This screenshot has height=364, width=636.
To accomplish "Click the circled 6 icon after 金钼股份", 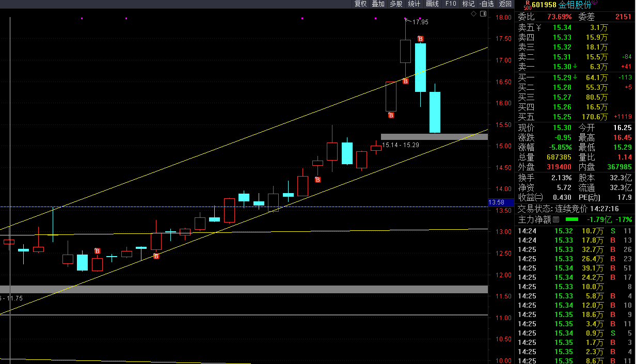I will click(594, 3).
